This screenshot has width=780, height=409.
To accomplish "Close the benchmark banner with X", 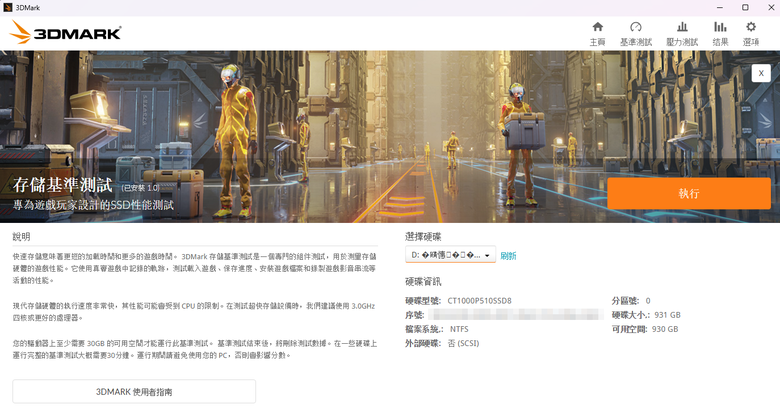I will coord(761,73).
